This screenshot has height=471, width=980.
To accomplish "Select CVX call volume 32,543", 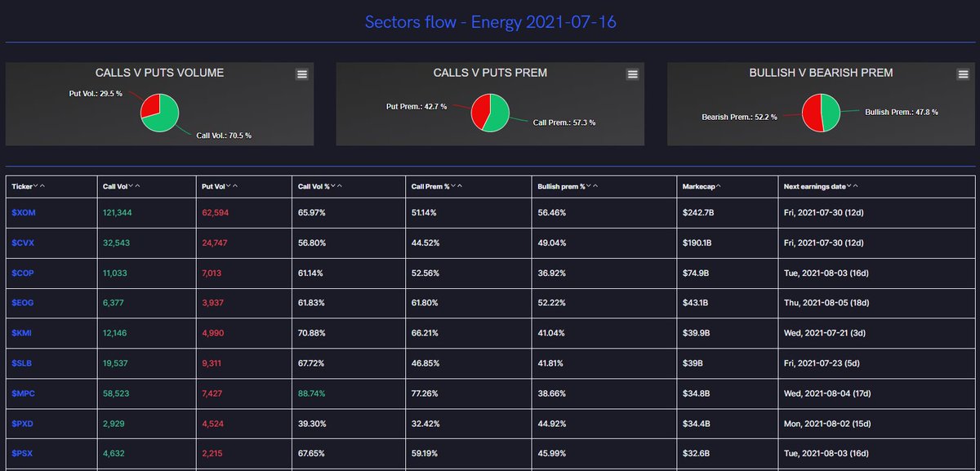I will tap(117, 242).
